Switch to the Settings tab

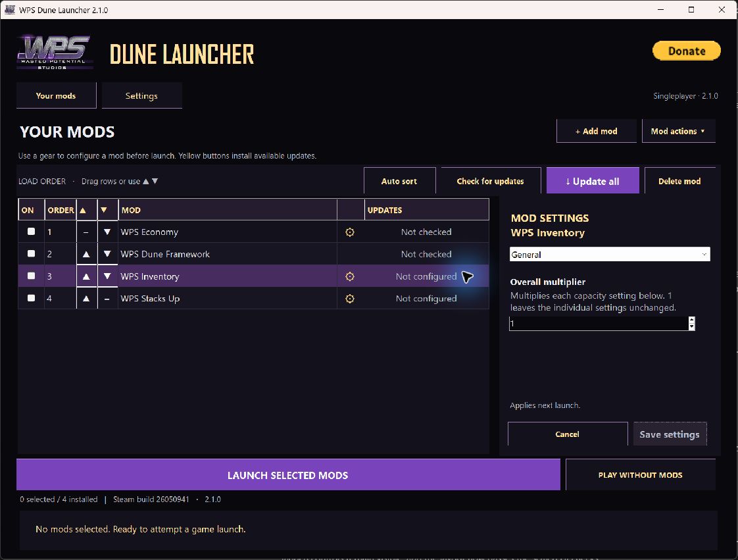pyautogui.click(x=141, y=95)
